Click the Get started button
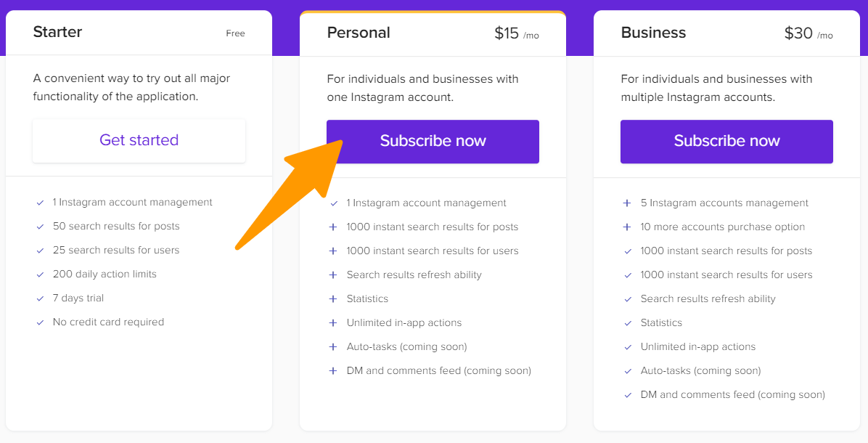 coord(139,140)
